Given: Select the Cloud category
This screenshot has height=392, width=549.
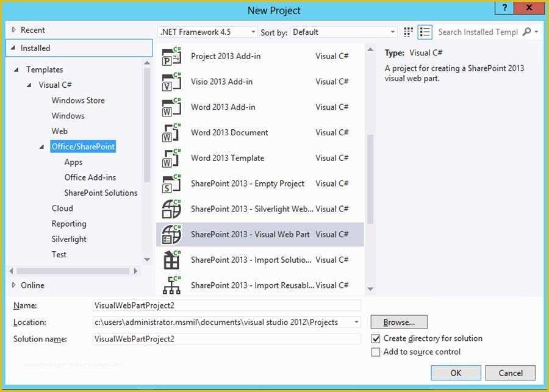Looking at the screenshot, I should pos(62,208).
